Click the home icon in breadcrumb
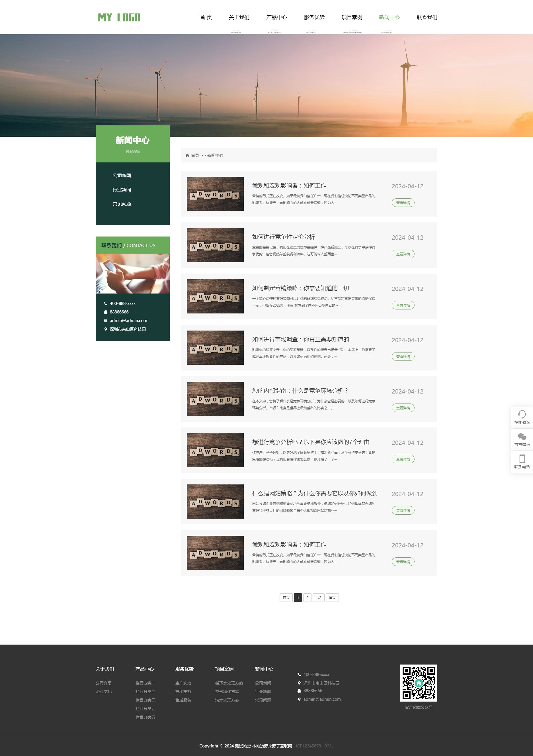Image resolution: width=533 pixels, height=756 pixels. 187,155
